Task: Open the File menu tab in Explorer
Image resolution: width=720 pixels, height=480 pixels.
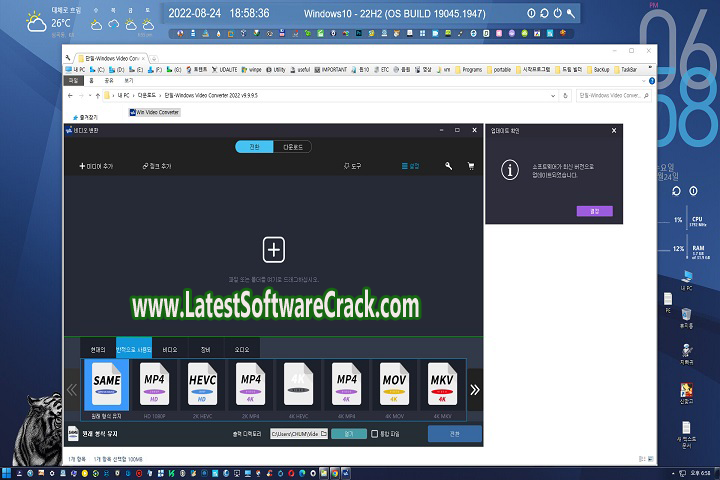Action: [73, 80]
